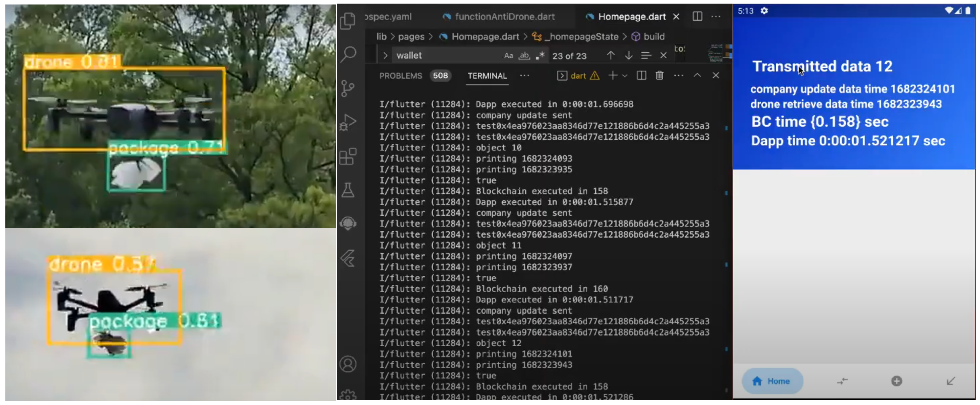This screenshot has height=405, width=980.
Task: Switch to the functionAntiDrone.dart editor tab
Action: (505, 16)
